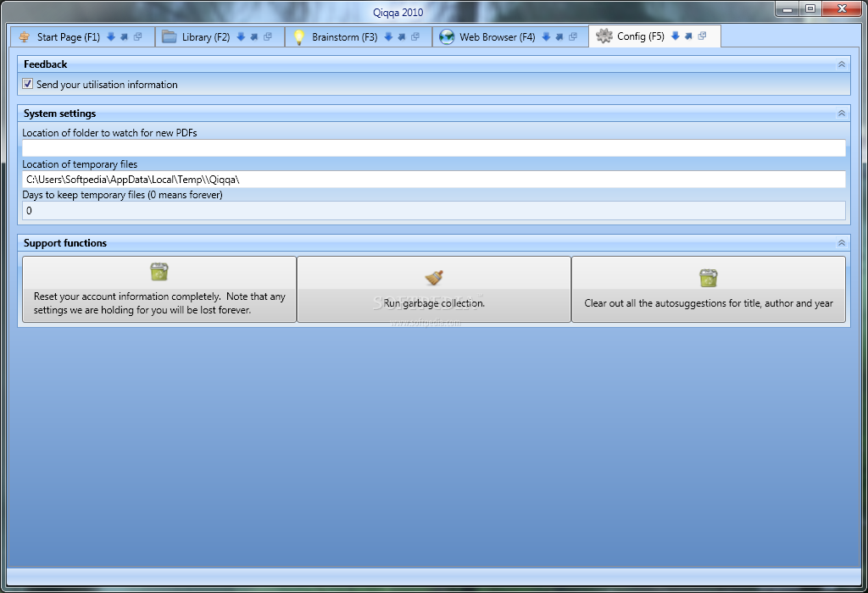Viewport: 868px width, 593px height.
Task: Click the down arrow on Library tab
Action: pos(241,36)
